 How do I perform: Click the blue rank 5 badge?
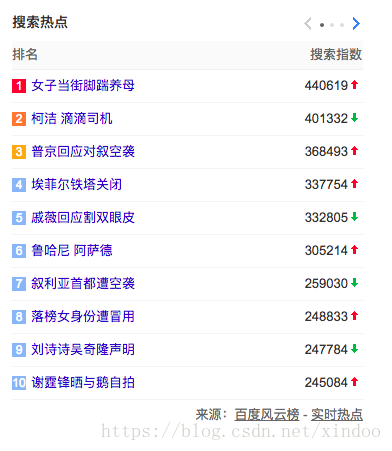(x=19, y=218)
